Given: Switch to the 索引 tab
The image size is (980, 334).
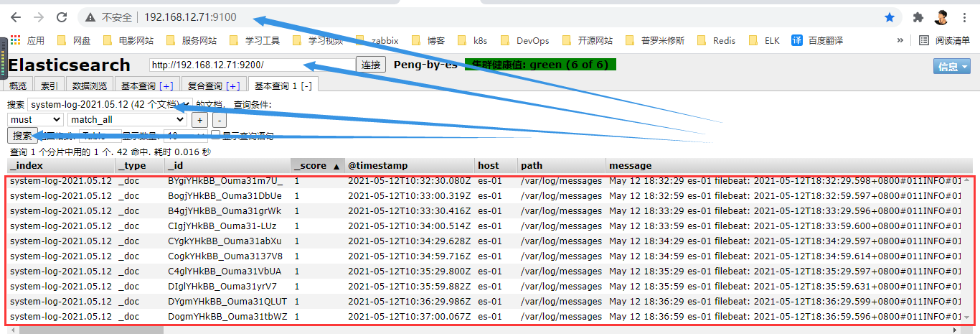Looking at the screenshot, I should point(49,85).
